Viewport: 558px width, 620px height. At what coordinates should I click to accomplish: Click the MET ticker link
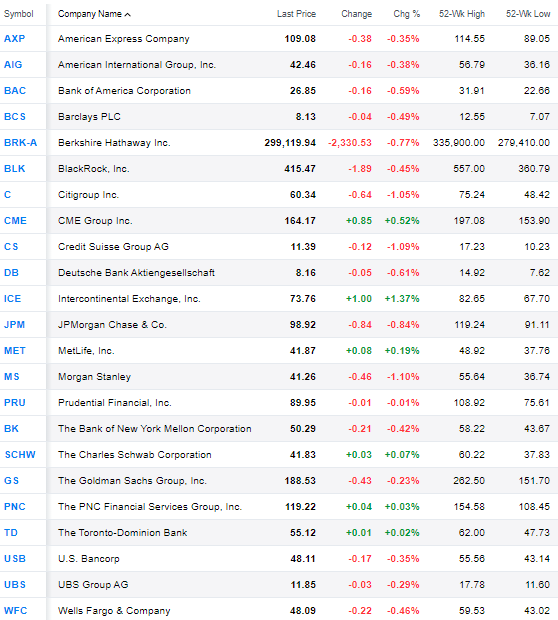coord(15,351)
